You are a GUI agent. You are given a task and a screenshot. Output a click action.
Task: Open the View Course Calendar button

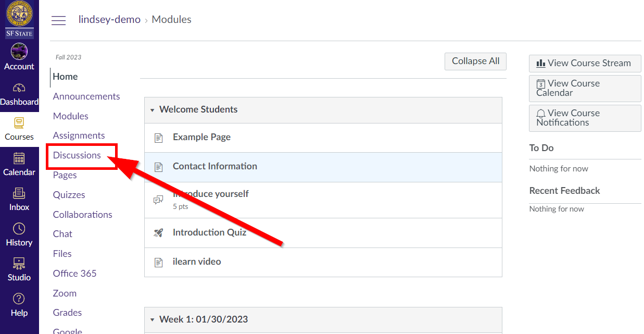(x=585, y=88)
